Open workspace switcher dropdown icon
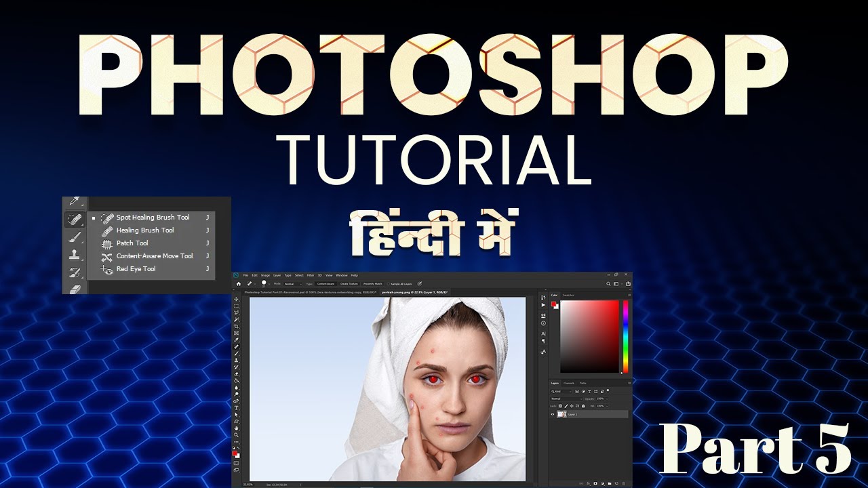 (616, 284)
